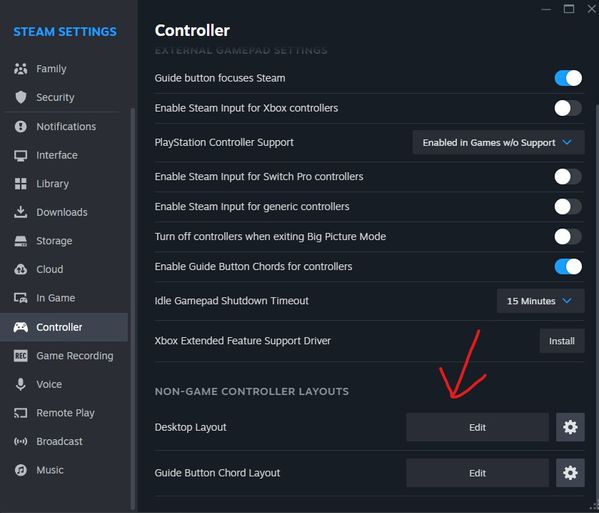This screenshot has width=599, height=513.
Task: Click the Downloads arrow icon
Action: 21,212
